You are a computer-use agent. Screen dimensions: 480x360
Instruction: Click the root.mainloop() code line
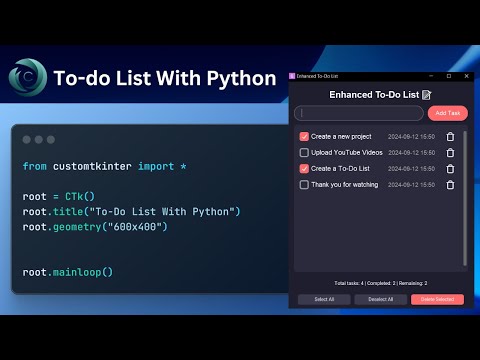coord(68,272)
